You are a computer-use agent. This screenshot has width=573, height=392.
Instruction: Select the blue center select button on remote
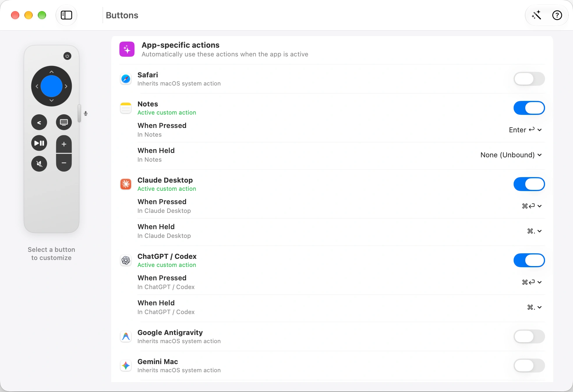point(52,86)
